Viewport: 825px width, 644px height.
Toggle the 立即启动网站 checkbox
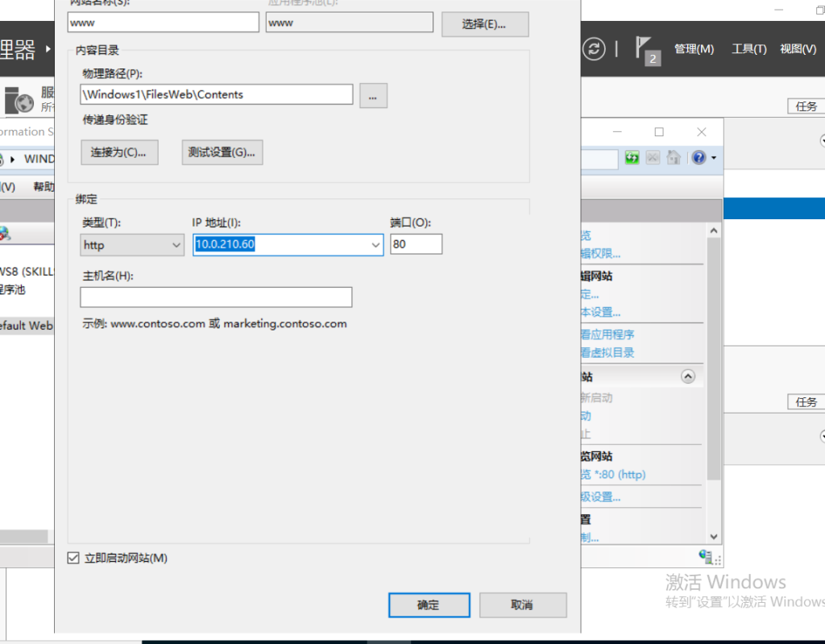coord(74,558)
